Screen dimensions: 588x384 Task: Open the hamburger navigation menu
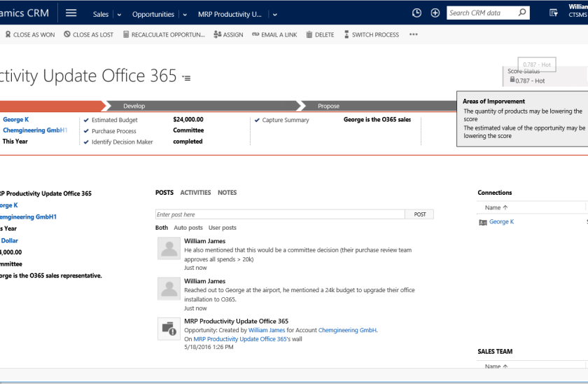71,13
